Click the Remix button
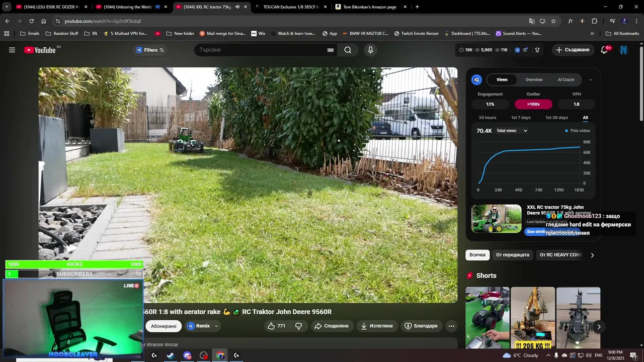This screenshot has width=644, height=362. 199,326
